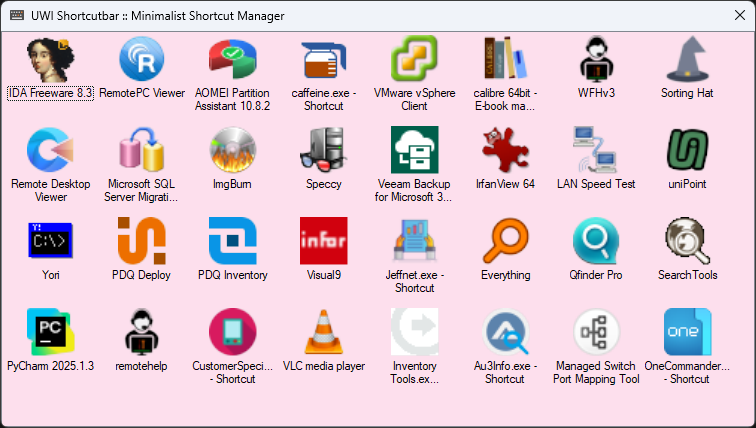Open the remotehelp headset icon
Viewport: 756px width, 428px height.
click(142, 332)
